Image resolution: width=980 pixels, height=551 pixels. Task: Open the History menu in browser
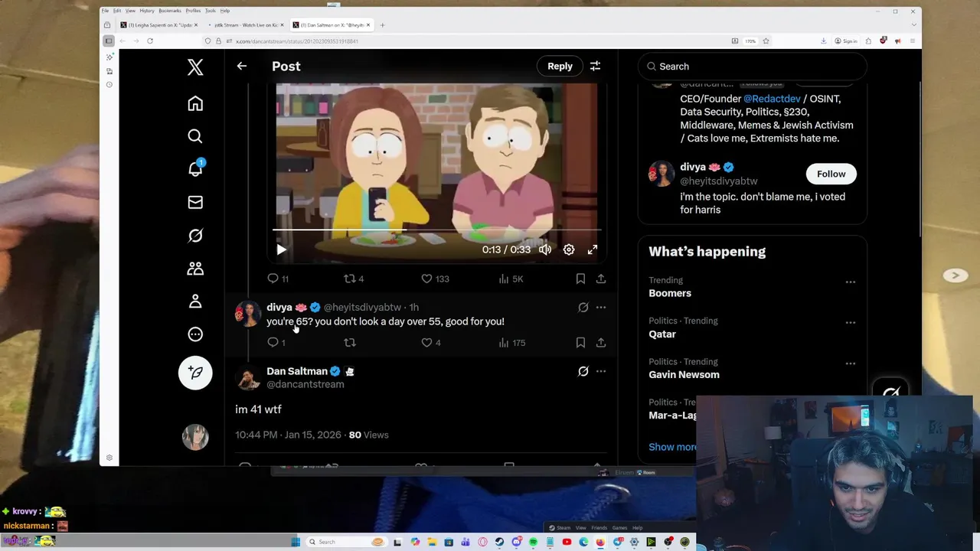[x=146, y=11]
